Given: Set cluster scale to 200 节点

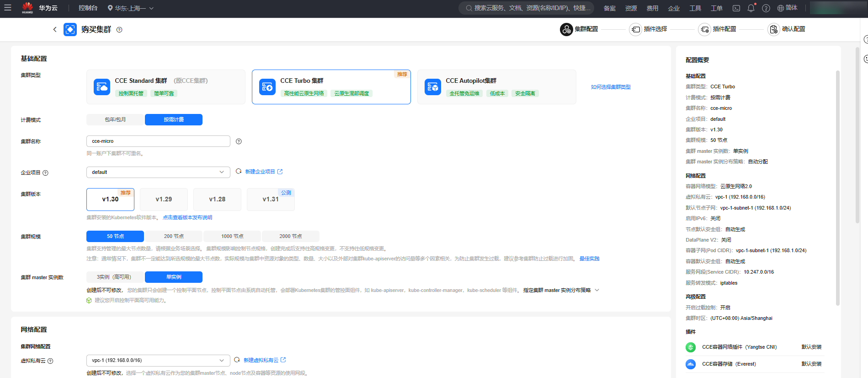Looking at the screenshot, I should (x=174, y=236).
